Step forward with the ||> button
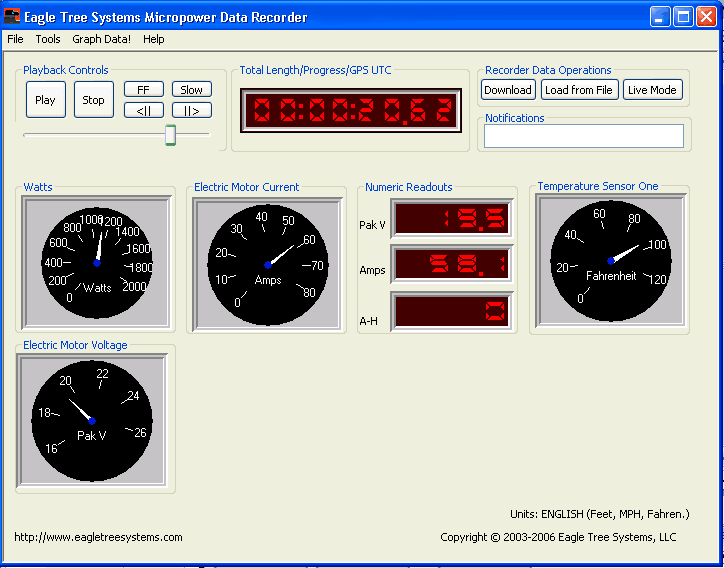The image size is (724, 568). (x=191, y=110)
